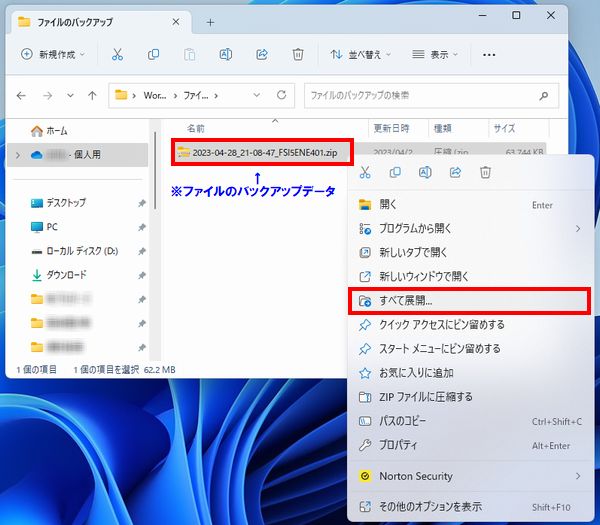Click the Share icon in the Explorer toolbar
Image resolution: width=600 pixels, height=525 pixels.
click(262, 55)
